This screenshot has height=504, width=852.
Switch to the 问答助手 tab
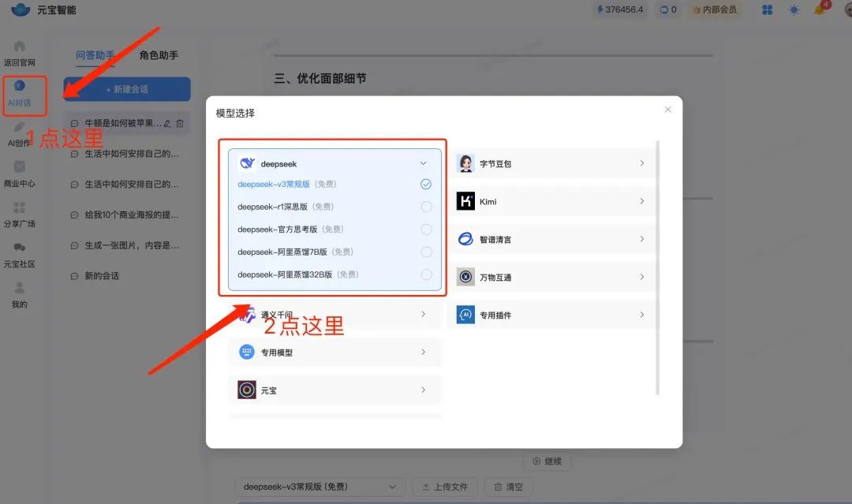[95, 55]
